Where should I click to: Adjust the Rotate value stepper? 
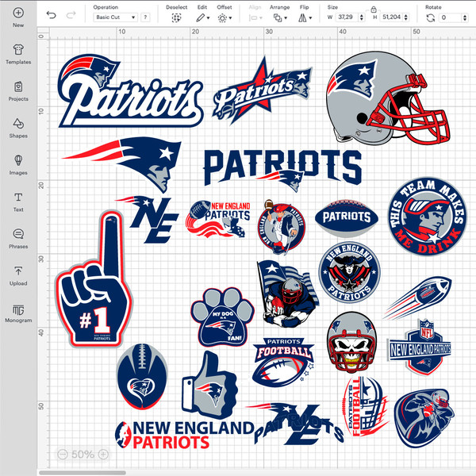pos(465,17)
